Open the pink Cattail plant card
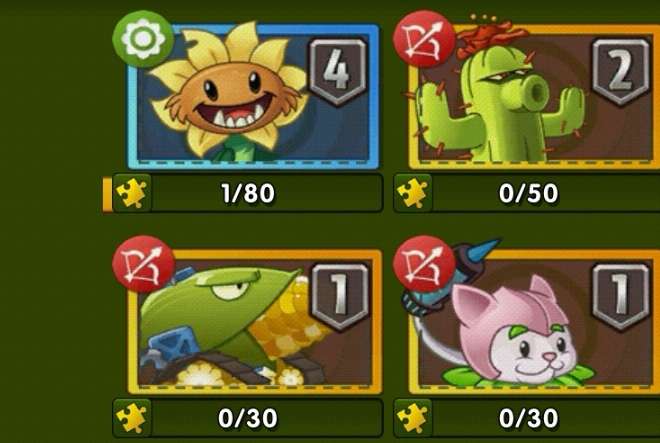 click(534, 322)
